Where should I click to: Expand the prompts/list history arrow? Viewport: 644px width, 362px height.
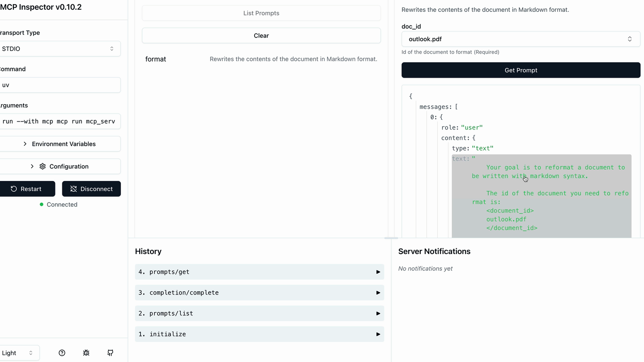[378, 313]
